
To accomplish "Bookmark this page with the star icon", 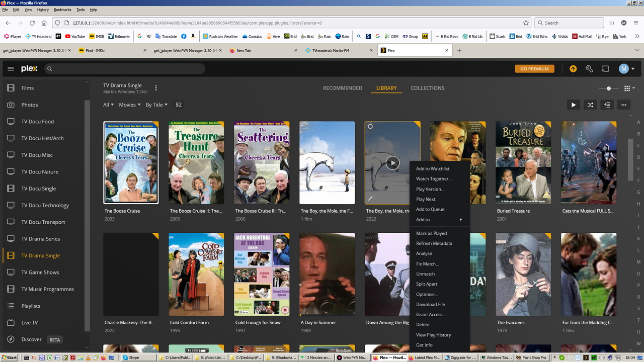I will coord(526,23).
